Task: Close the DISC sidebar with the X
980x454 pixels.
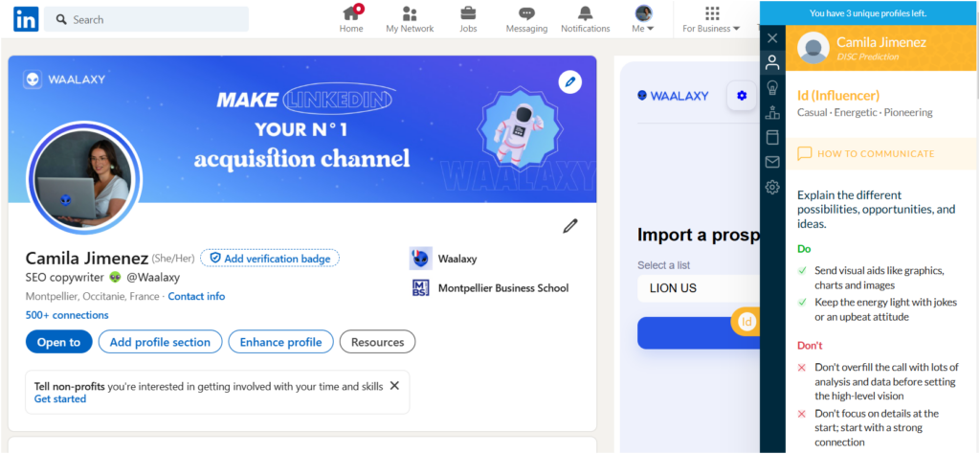Action: pyautogui.click(x=772, y=38)
